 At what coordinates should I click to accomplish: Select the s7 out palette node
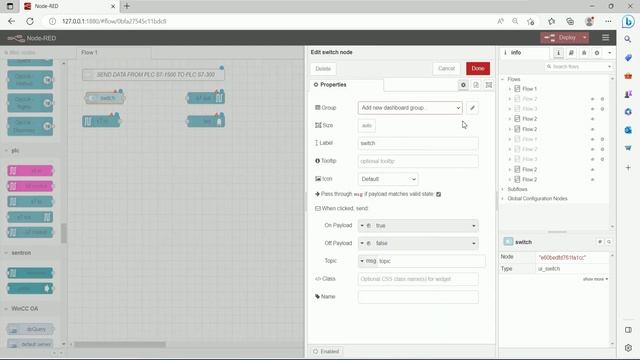coord(30,217)
